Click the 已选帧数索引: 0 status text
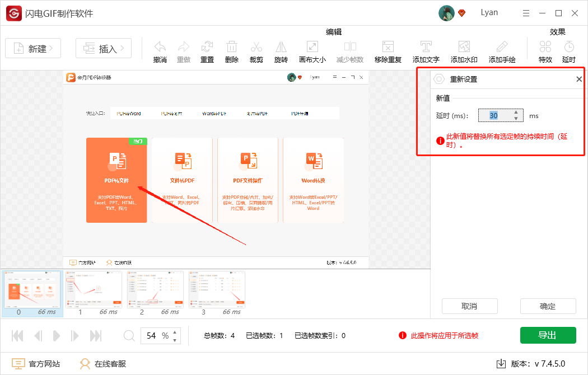 click(x=320, y=336)
